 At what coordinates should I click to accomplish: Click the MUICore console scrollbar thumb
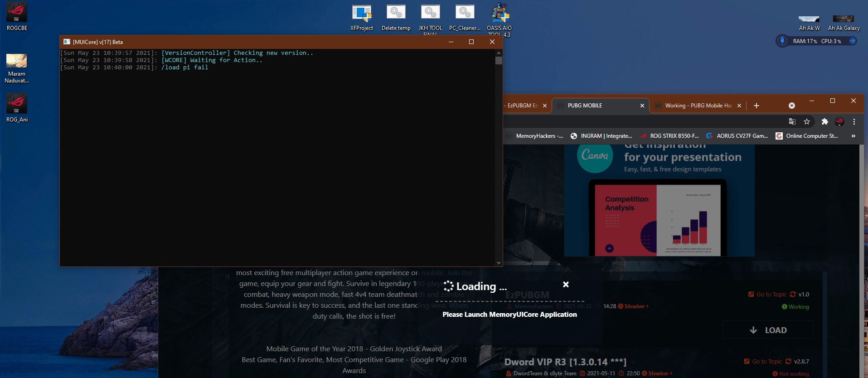[x=499, y=60]
